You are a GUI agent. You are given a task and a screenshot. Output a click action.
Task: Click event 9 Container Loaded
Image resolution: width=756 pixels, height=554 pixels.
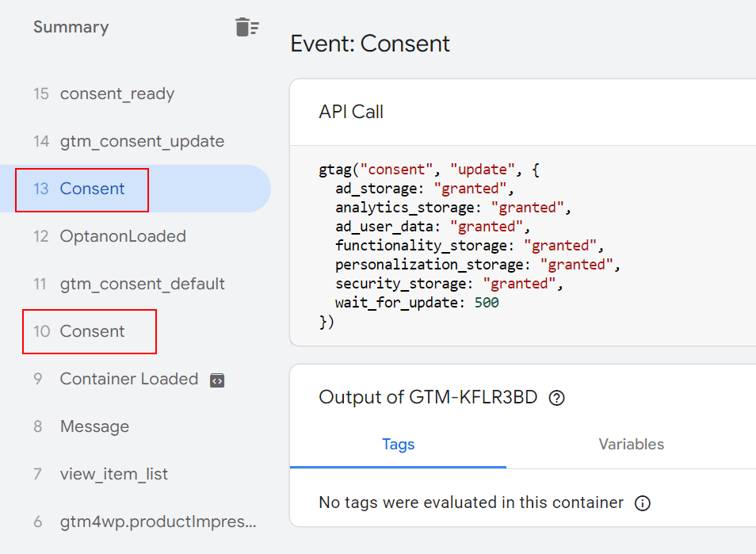point(128,379)
